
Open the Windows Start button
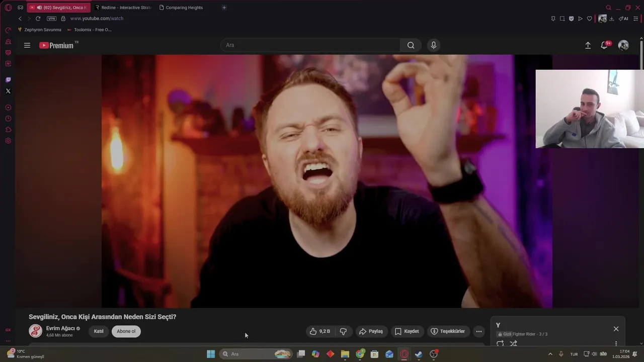[x=211, y=354]
